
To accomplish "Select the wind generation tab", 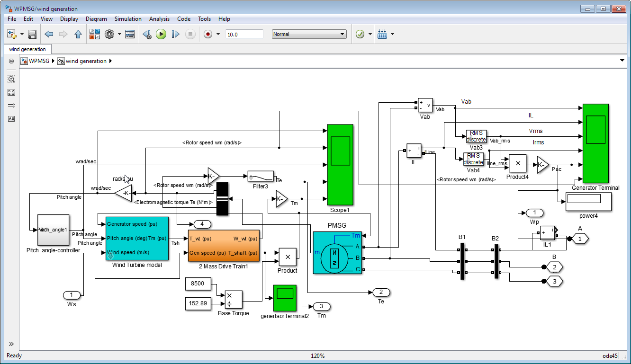I will pyautogui.click(x=27, y=49).
